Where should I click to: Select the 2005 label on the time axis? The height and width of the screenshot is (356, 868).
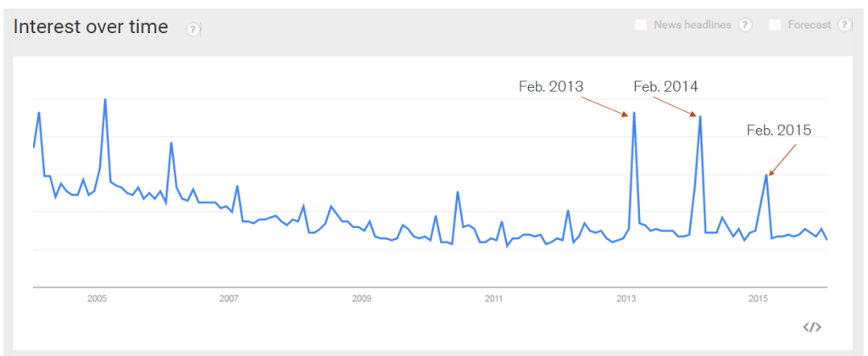(x=97, y=299)
